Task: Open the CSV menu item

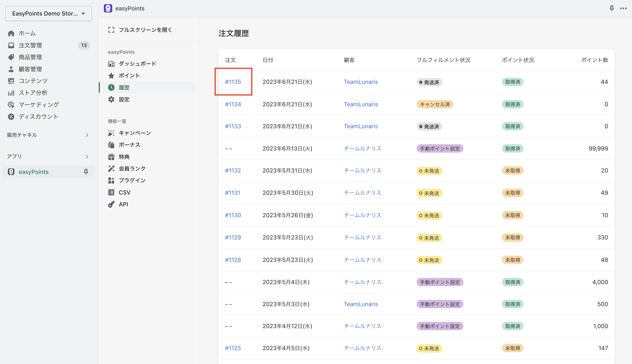Action: pyautogui.click(x=124, y=192)
